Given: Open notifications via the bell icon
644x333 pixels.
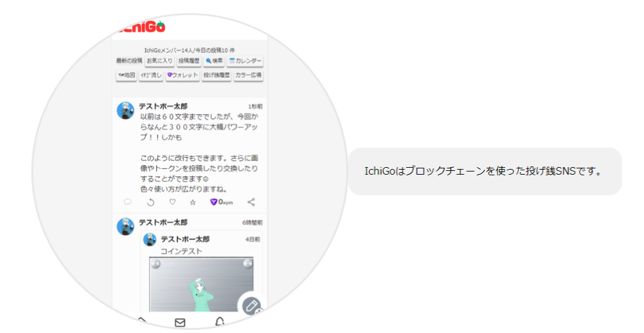Looking at the screenshot, I should pyautogui.click(x=219, y=322).
